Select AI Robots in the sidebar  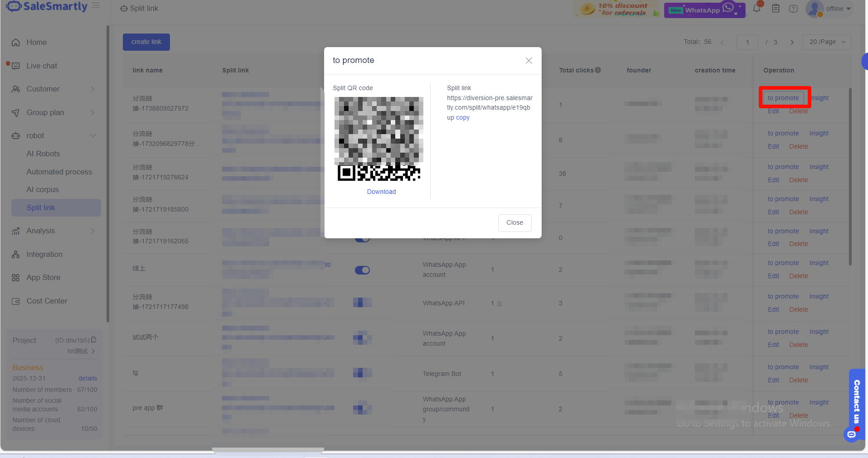click(x=43, y=154)
